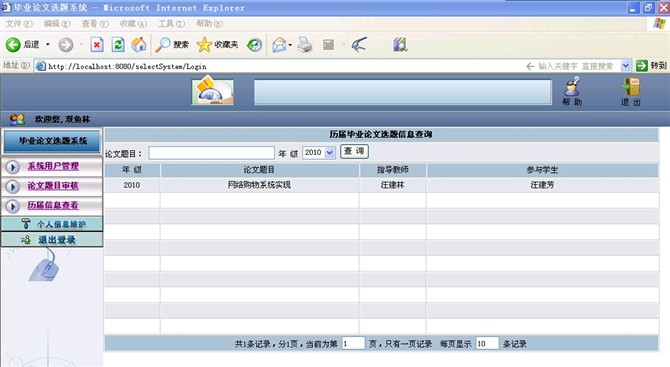Open 历届信息查看 link
The height and width of the screenshot is (367, 670).
click(x=53, y=206)
